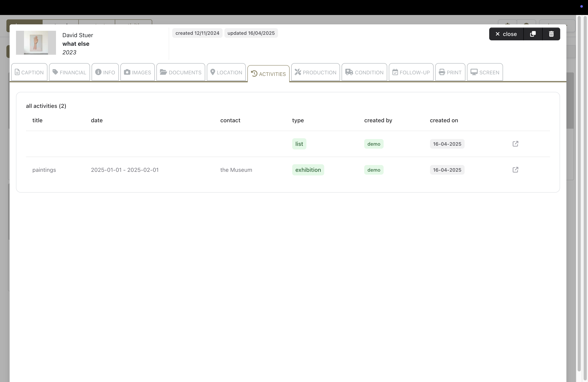Click 'demo' badge in the list row
Image resolution: width=588 pixels, height=382 pixels.
click(x=374, y=144)
